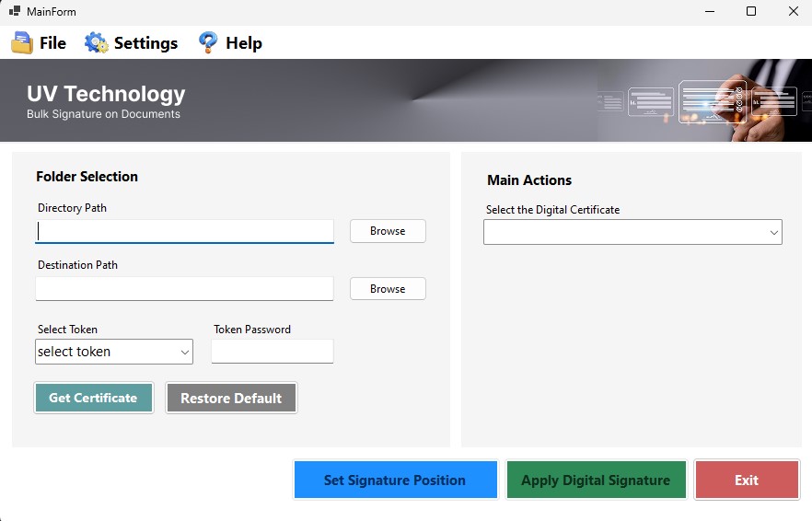Browse for the Directory Path folder
812x521 pixels.
388,231
